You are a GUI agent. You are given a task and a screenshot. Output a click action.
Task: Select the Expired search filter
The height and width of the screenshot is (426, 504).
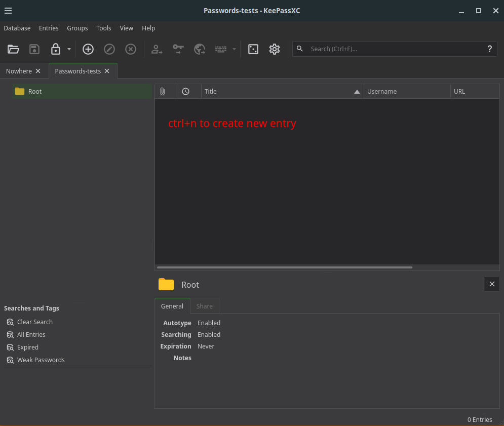click(x=27, y=347)
